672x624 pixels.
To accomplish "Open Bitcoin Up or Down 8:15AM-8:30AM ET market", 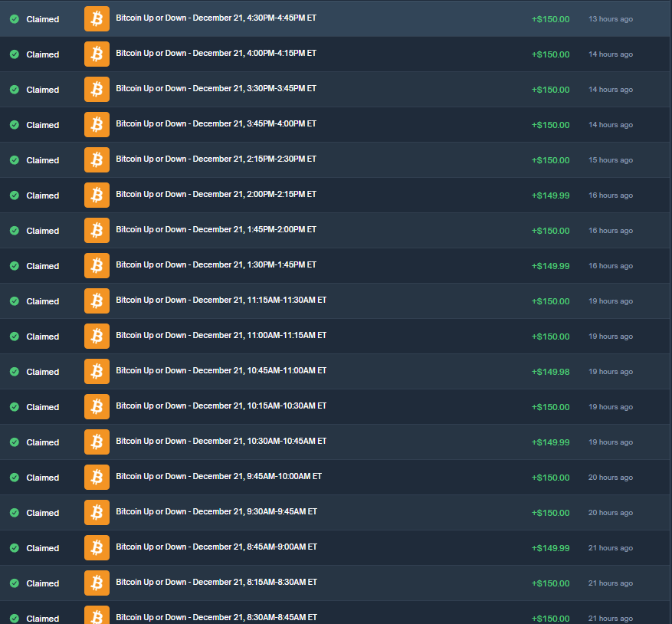I will (216, 582).
